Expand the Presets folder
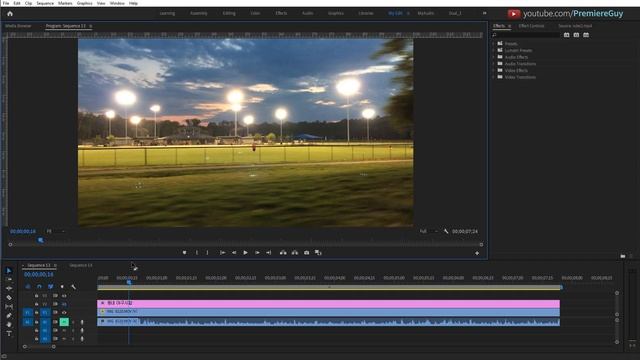The height and width of the screenshot is (360, 640). pyautogui.click(x=493, y=43)
